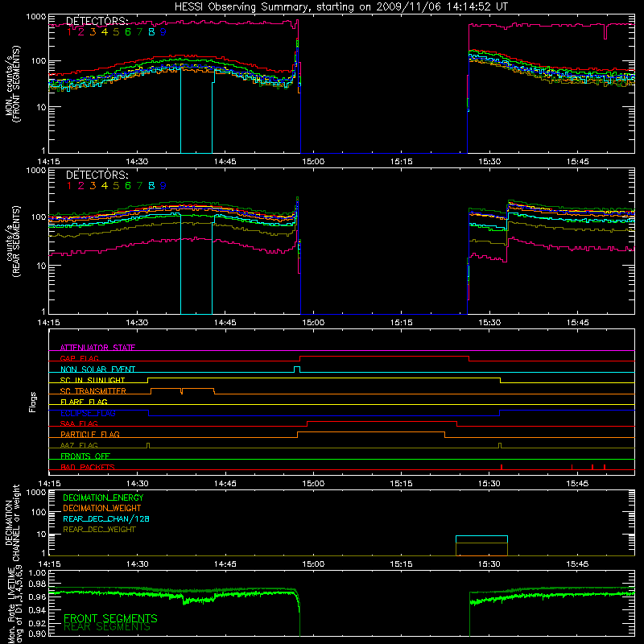
Task: Select cyan detector 8 in rear segments legend
Action: tap(151, 186)
